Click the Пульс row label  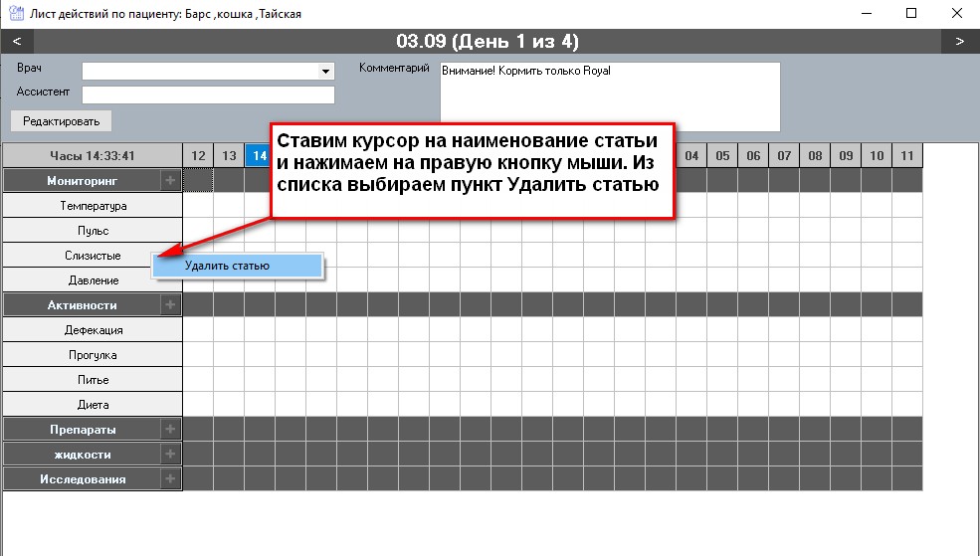tap(93, 231)
